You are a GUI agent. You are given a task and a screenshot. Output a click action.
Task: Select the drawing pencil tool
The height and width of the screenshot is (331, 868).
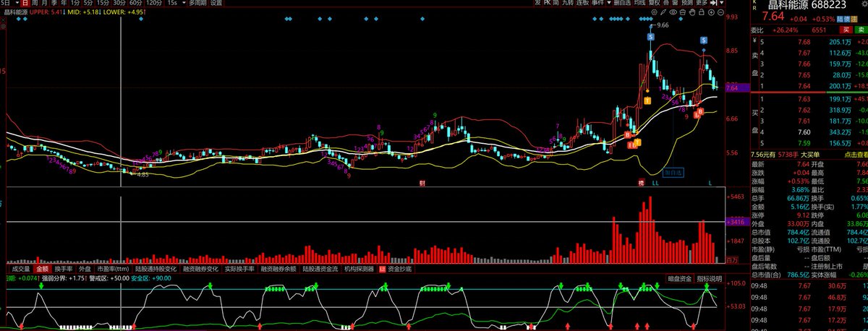tap(663, 12)
